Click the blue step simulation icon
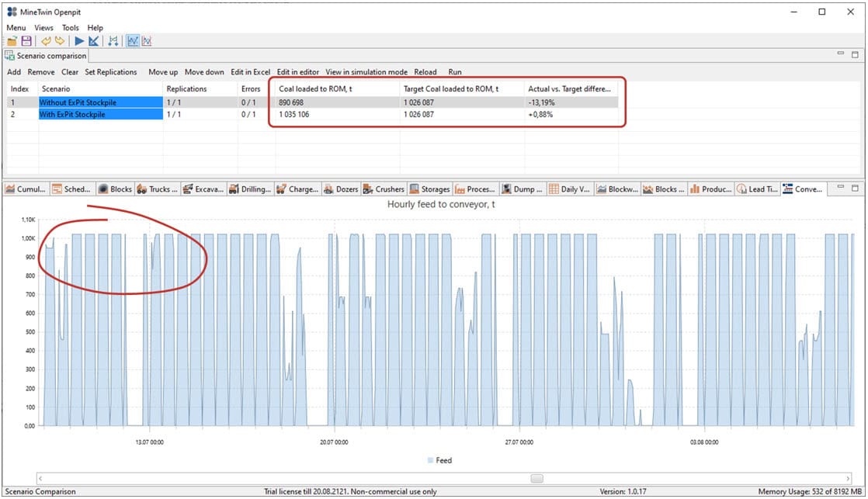This screenshot has width=868, height=499. click(x=94, y=41)
